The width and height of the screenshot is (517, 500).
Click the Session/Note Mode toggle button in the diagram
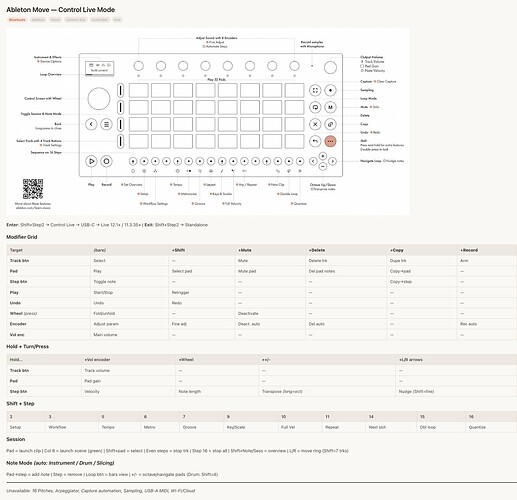(x=106, y=124)
